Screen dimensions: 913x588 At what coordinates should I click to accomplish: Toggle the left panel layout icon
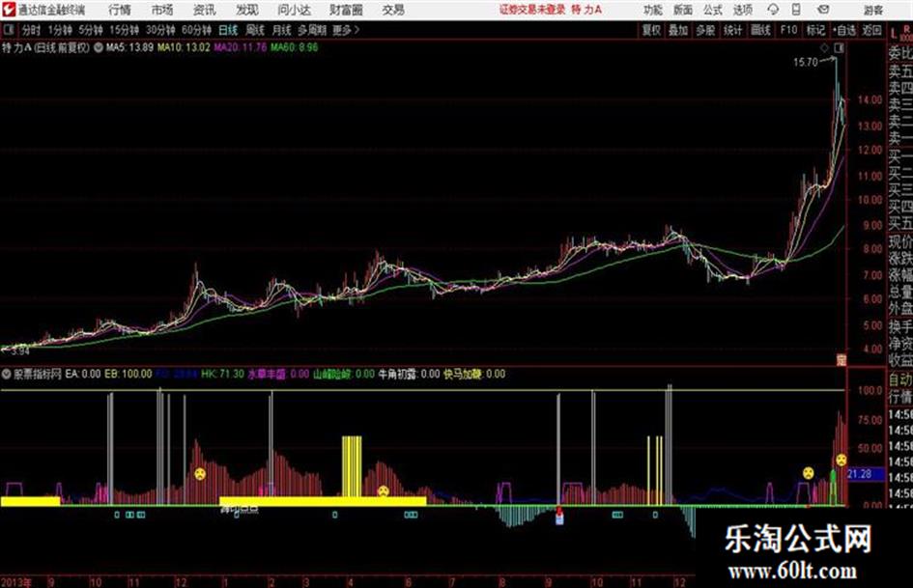click(x=8, y=30)
